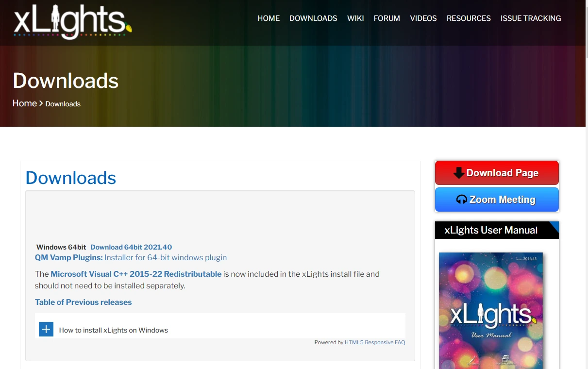
Task: Click Installer for 64-bit windows plugin link
Action: click(x=166, y=258)
